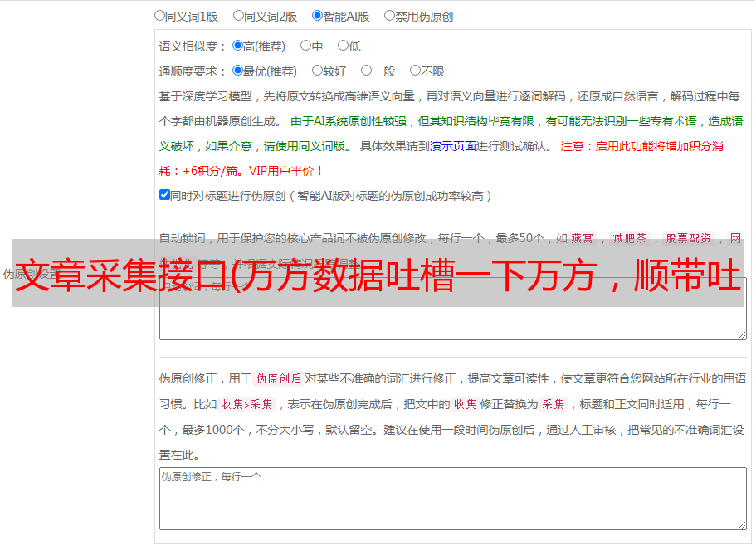Grab resize handle of 伪原创修正 textarea
The width and height of the screenshot is (756, 546).
(x=742, y=525)
